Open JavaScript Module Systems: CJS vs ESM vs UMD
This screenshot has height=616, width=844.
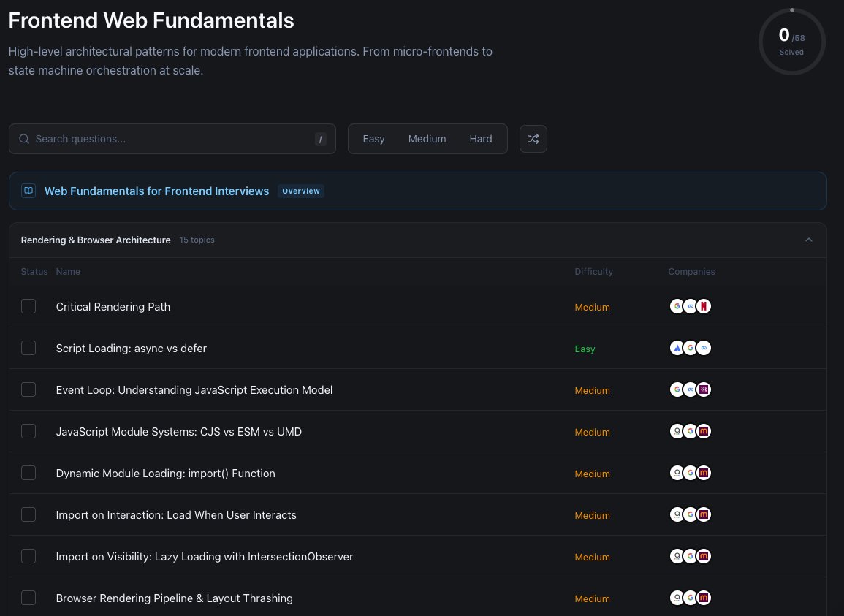tap(179, 432)
